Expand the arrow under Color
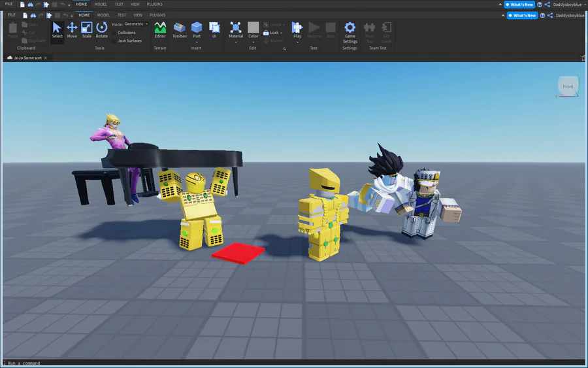Image resolution: width=588 pixels, height=368 pixels. tap(253, 42)
